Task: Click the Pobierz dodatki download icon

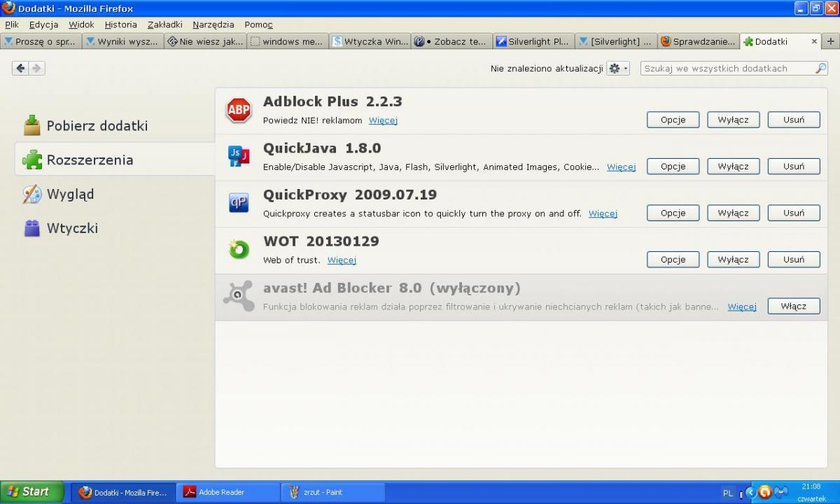Action: tap(32, 125)
